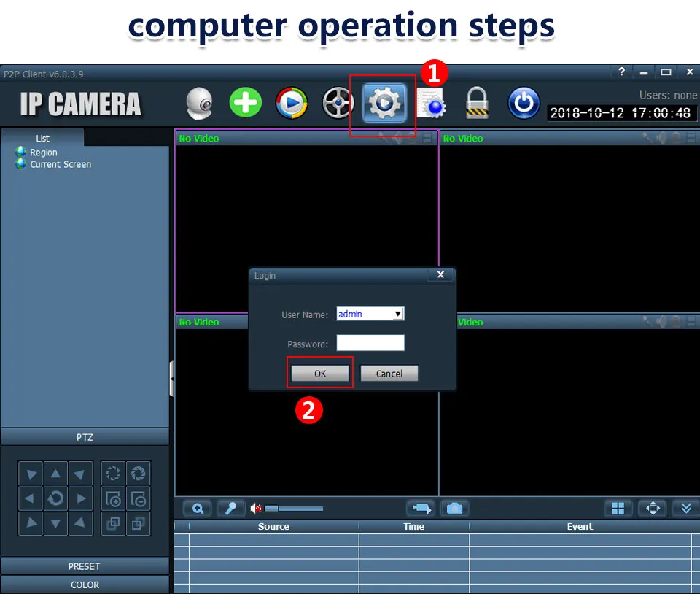Click the right iris aperture icon
The image size is (700, 594).
(x=139, y=474)
